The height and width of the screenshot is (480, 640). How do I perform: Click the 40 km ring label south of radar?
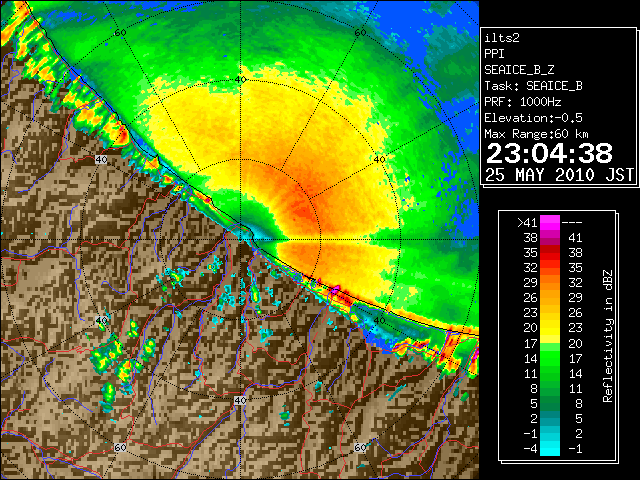(240, 400)
